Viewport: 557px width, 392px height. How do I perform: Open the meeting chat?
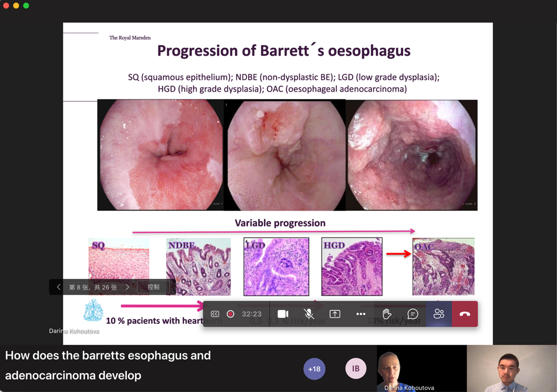[x=413, y=314]
